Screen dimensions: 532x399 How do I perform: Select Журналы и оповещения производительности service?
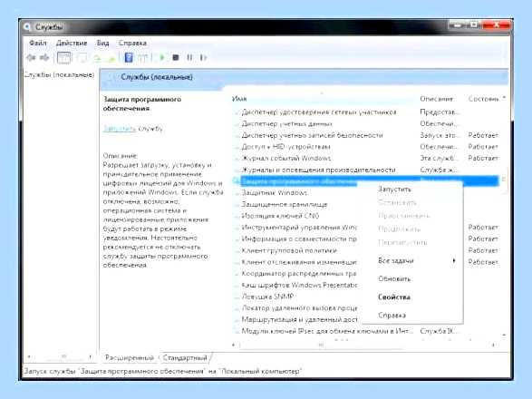[318, 170]
